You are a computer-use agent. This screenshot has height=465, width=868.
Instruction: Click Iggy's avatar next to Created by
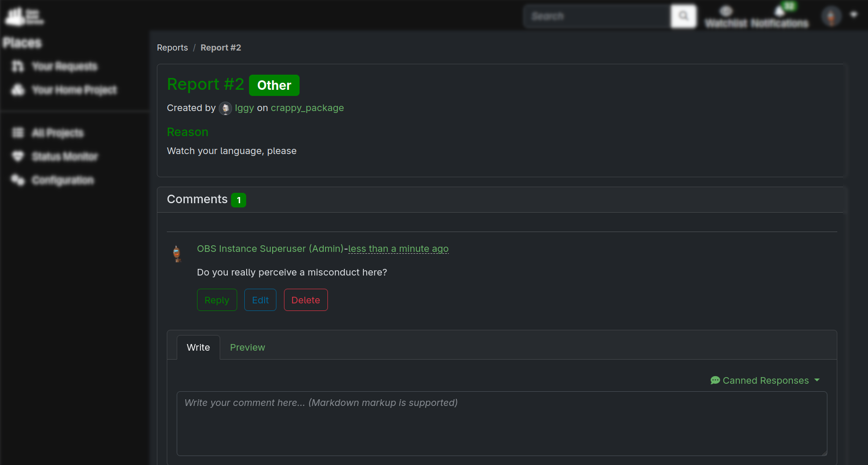click(225, 108)
